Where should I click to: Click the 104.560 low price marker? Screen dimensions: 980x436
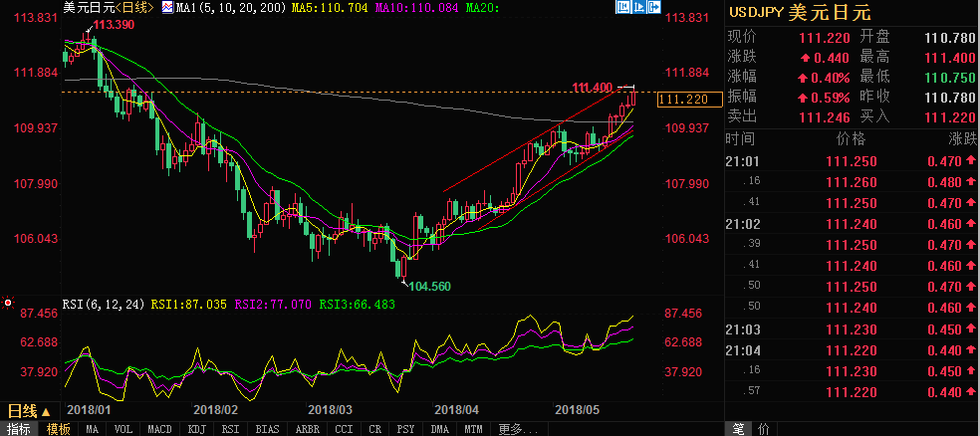[428, 286]
